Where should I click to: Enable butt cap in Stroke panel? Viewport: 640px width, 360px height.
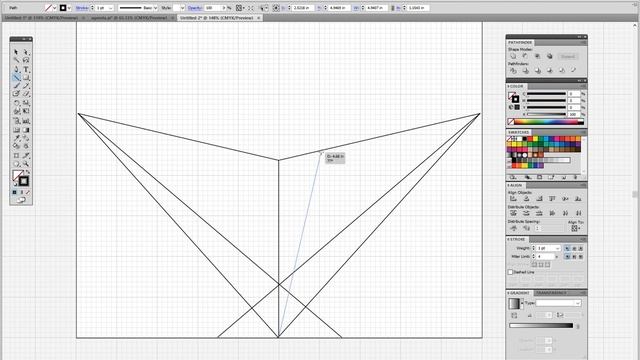[567, 248]
